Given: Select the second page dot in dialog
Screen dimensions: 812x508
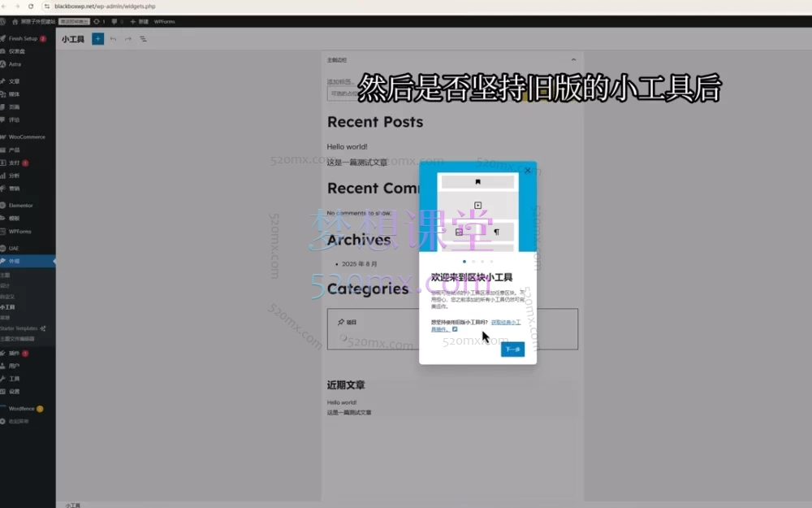Looking at the screenshot, I should (x=473, y=261).
